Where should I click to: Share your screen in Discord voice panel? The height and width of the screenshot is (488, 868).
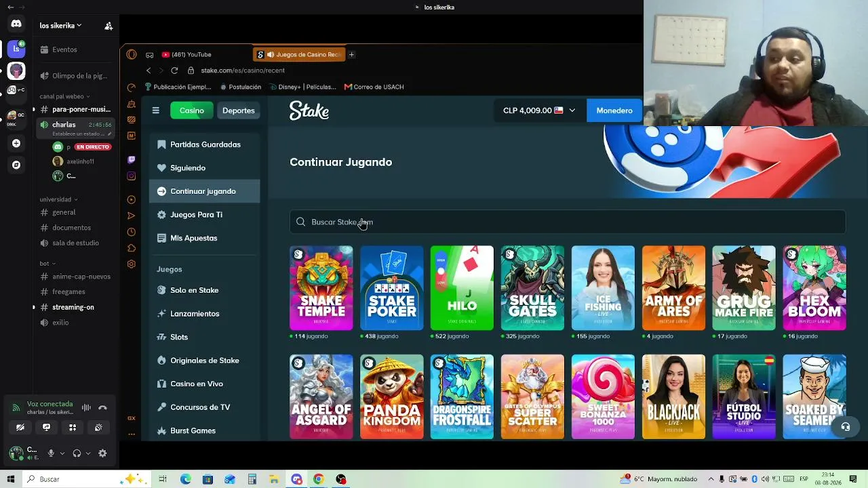pyautogui.click(x=46, y=427)
